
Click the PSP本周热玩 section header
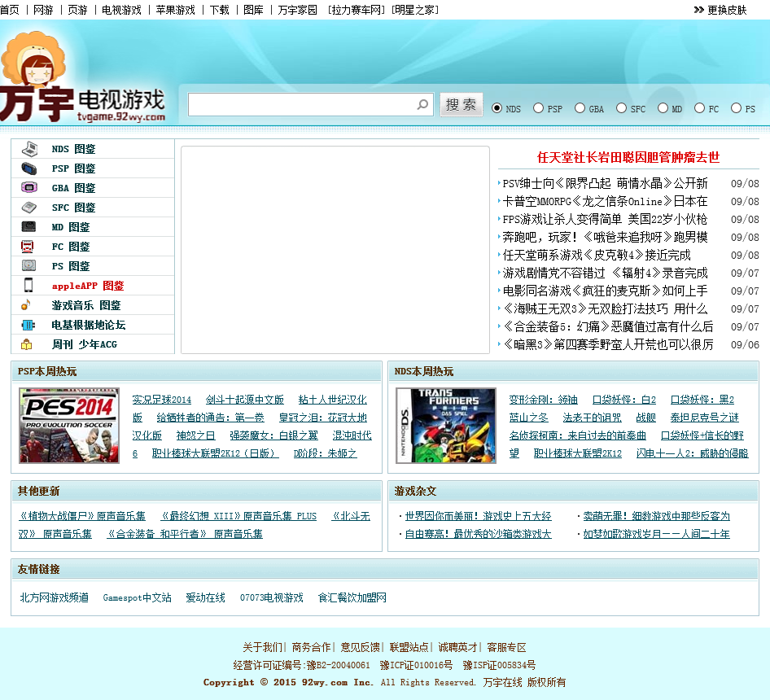tap(196, 371)
